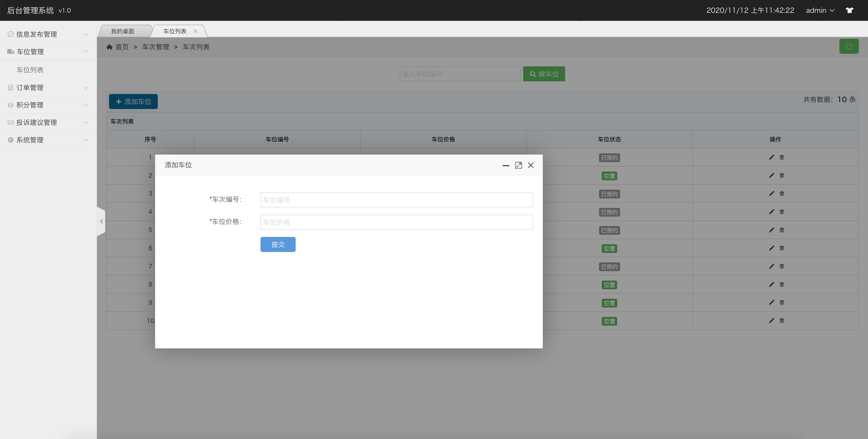This screenshot has height=439, width=868.
Task: Minimize the 添加车位 dialog
Action: click(x=505, y=165)
